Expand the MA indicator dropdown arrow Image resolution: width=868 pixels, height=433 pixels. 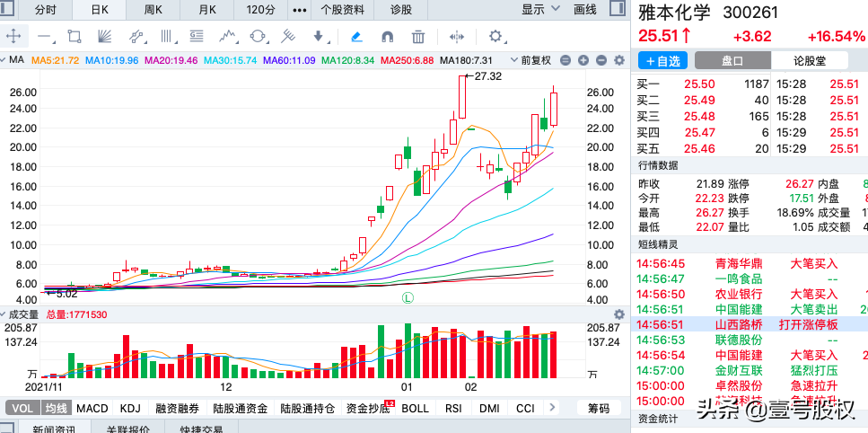[x=3, y=60]
